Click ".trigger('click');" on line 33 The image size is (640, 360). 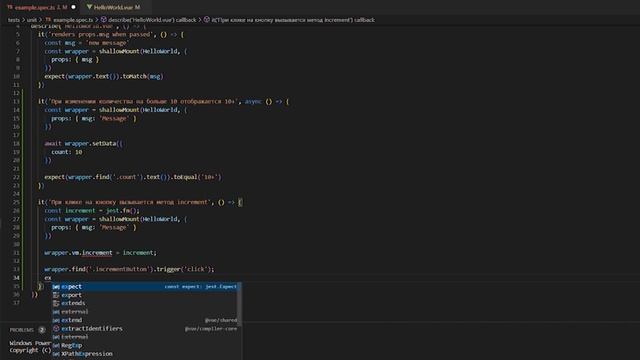pyautogui.click(x=185, y=269)
